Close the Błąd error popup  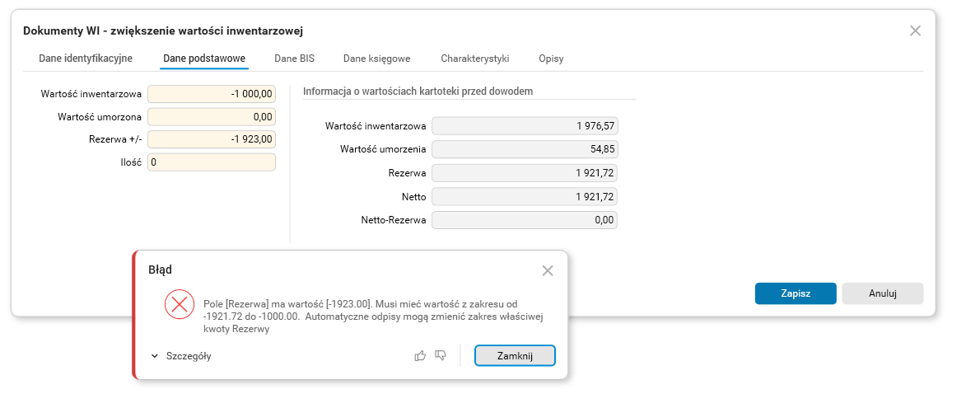[548, 270]
